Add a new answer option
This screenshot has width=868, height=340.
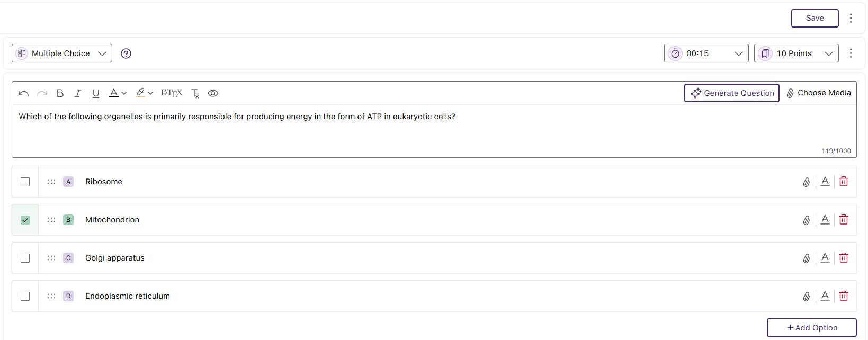(x=811, y=328)
